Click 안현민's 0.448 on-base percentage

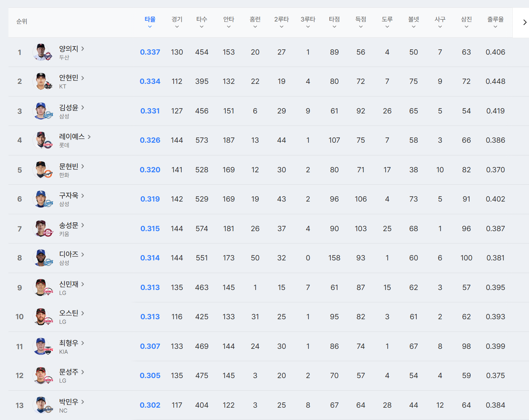click(495, 81)
